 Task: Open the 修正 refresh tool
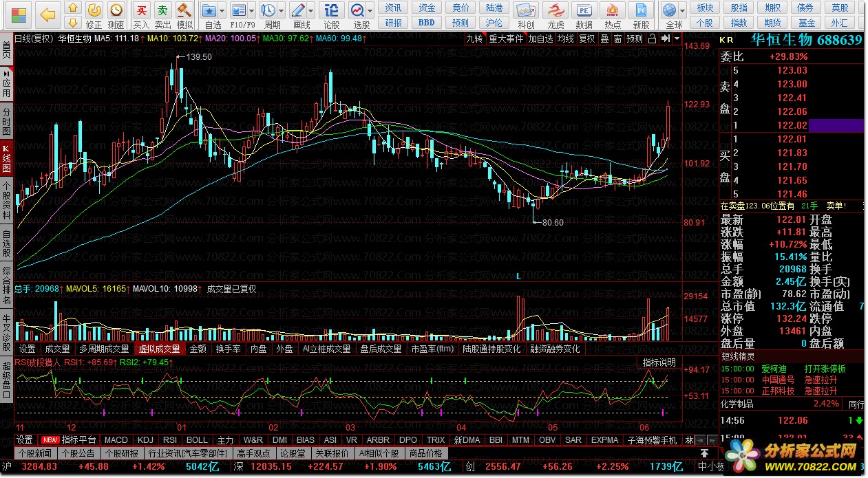click(95, 15)
